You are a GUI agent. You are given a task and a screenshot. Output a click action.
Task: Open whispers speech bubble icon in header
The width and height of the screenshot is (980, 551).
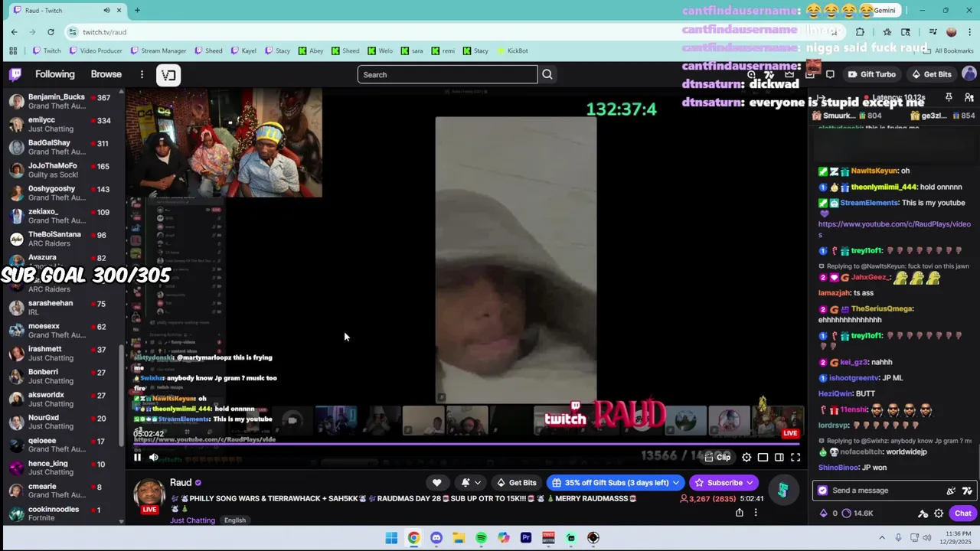tap(830, 74)
